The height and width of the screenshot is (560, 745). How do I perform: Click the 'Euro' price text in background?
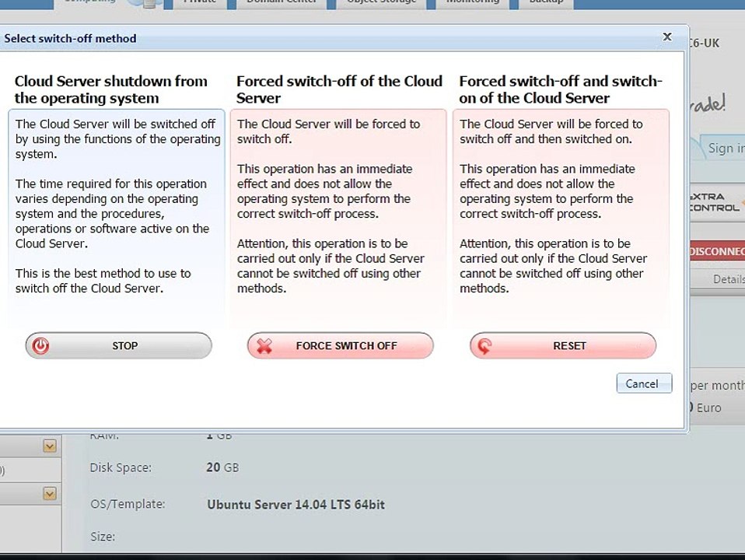click(x=709, y=408)
